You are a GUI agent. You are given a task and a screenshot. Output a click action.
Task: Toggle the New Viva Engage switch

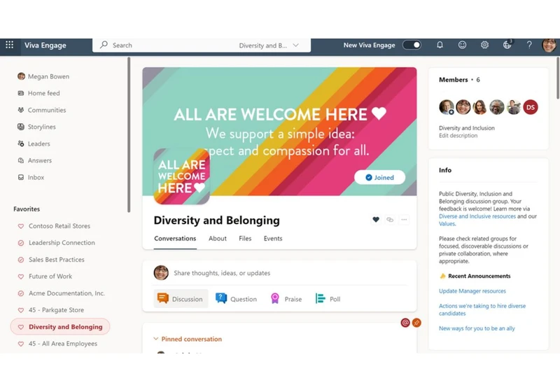(x=412, y=45)
